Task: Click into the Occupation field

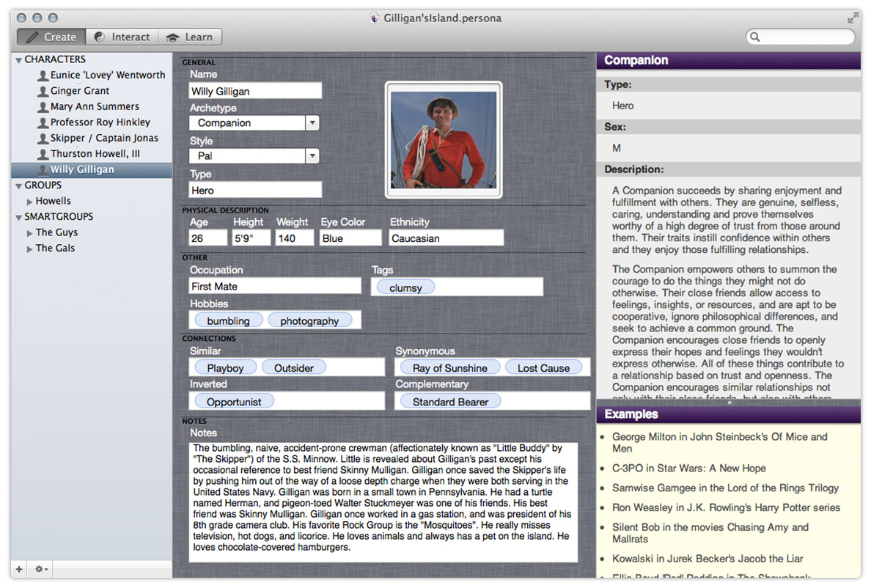Action: click(x=275, y=287)
